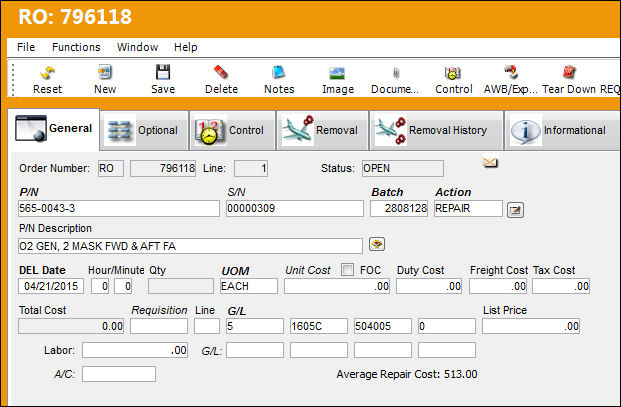Toggle the FOC checkbox
This screenshot has width=621, height=407.
coord(347,270)
